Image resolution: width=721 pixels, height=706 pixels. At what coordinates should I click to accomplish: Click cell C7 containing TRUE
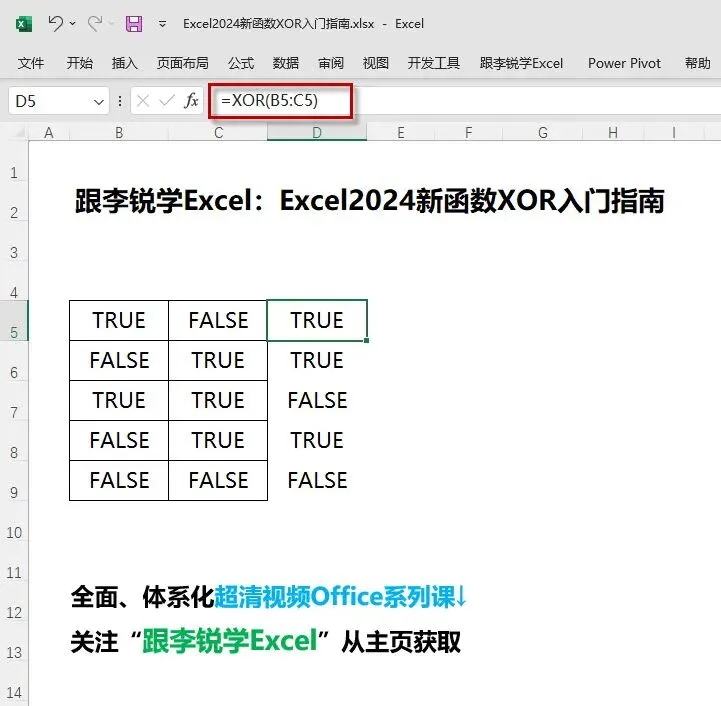[x=218, y=400]
